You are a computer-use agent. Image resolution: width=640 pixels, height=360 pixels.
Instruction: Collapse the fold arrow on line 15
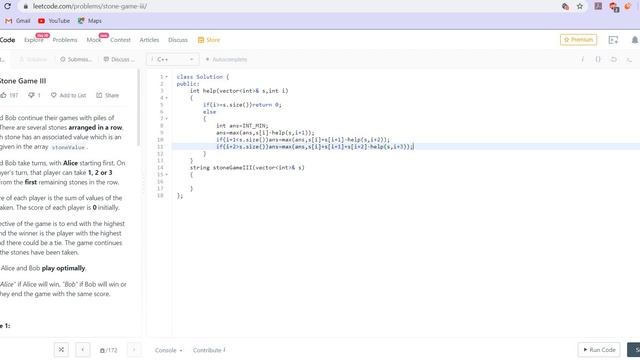167,175
